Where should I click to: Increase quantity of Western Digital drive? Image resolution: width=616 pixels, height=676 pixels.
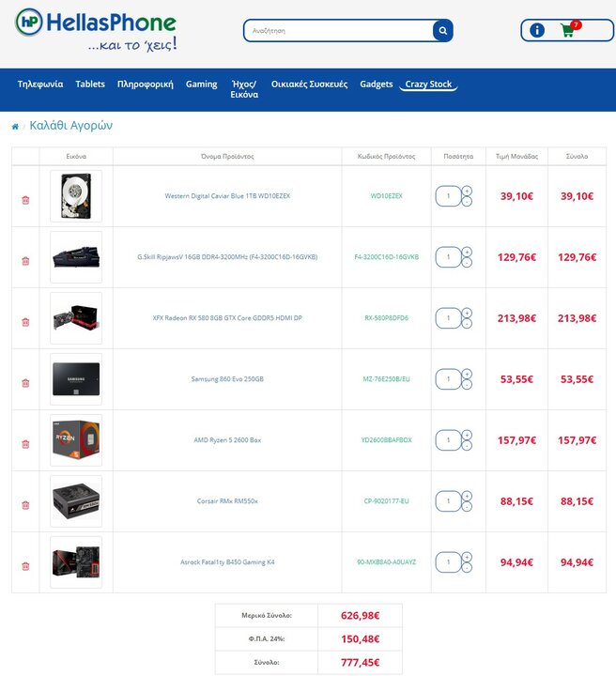click(x=467, y=191)
